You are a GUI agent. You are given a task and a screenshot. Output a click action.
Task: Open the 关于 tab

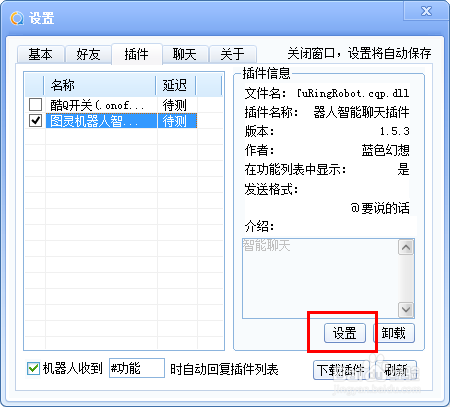coord(232,54)
